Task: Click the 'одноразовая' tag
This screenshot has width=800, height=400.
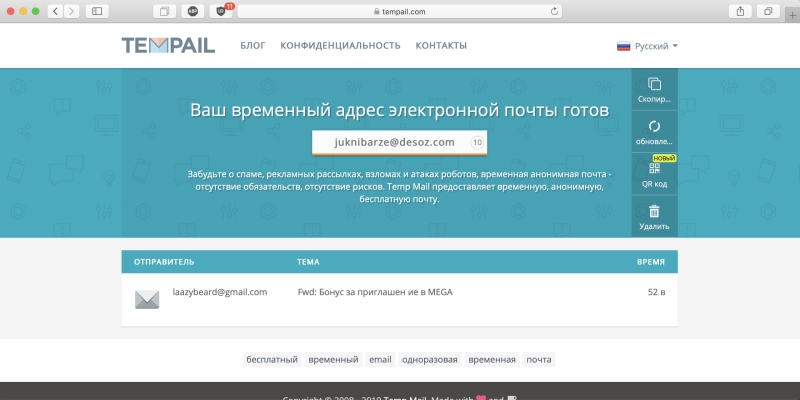Action: point(429,360)
